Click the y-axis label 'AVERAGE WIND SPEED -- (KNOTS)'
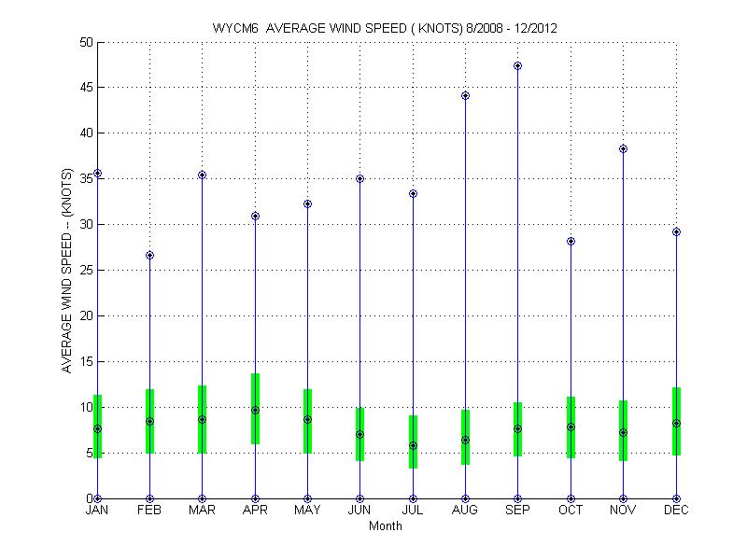 66,271
